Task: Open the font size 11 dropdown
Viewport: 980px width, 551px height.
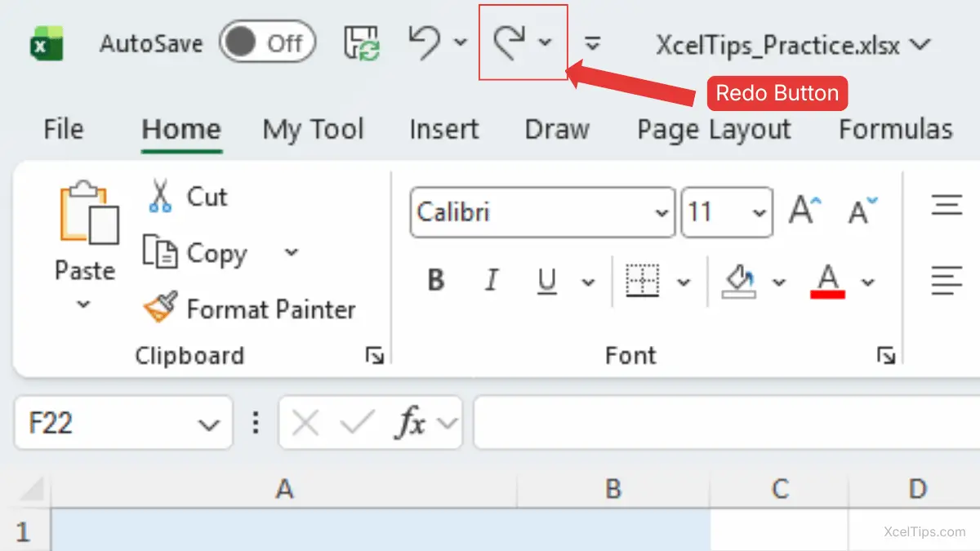Action: (759, 213)
